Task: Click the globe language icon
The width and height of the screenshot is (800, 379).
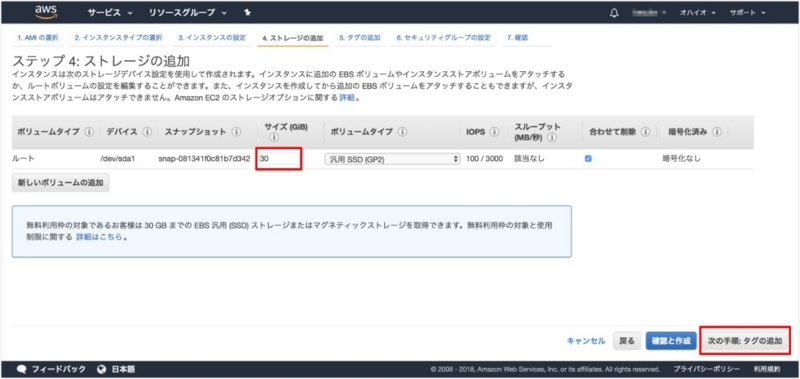Action: pos(101,369)
